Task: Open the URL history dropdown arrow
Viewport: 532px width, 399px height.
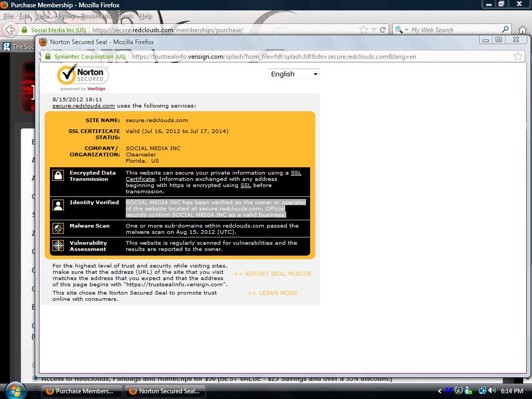Action: (374, 30)
